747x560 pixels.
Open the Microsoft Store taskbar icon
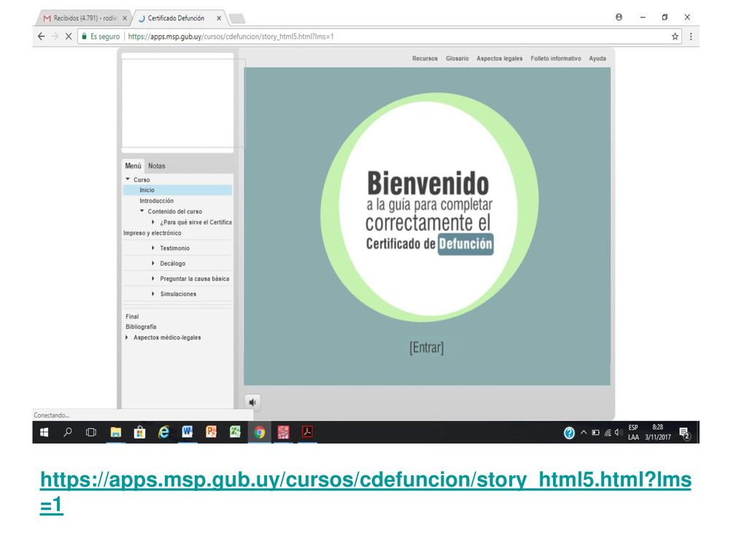pos(139,432)
